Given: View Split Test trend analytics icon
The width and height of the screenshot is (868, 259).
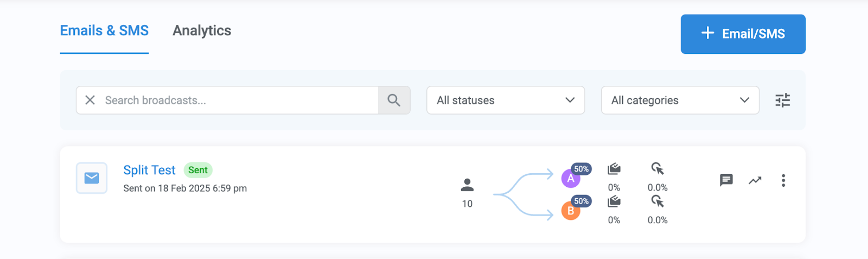Looking at the screenshot, I should click(x=755, y=180).
